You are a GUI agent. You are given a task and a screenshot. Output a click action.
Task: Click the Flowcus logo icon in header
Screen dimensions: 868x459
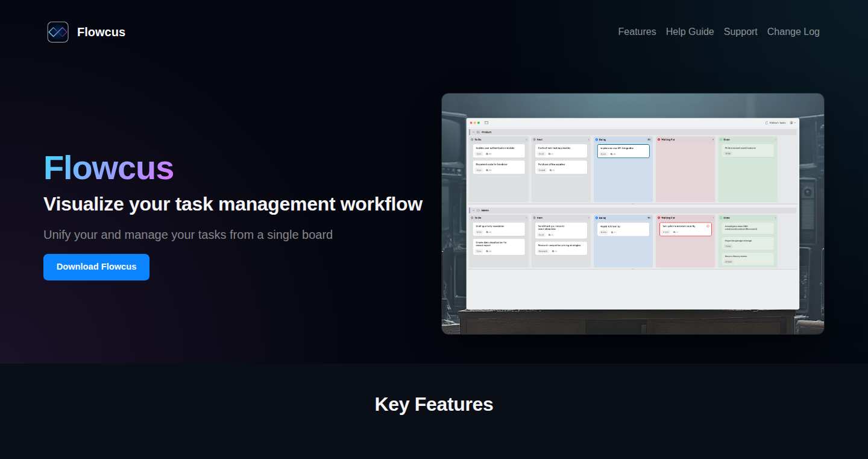58,32
